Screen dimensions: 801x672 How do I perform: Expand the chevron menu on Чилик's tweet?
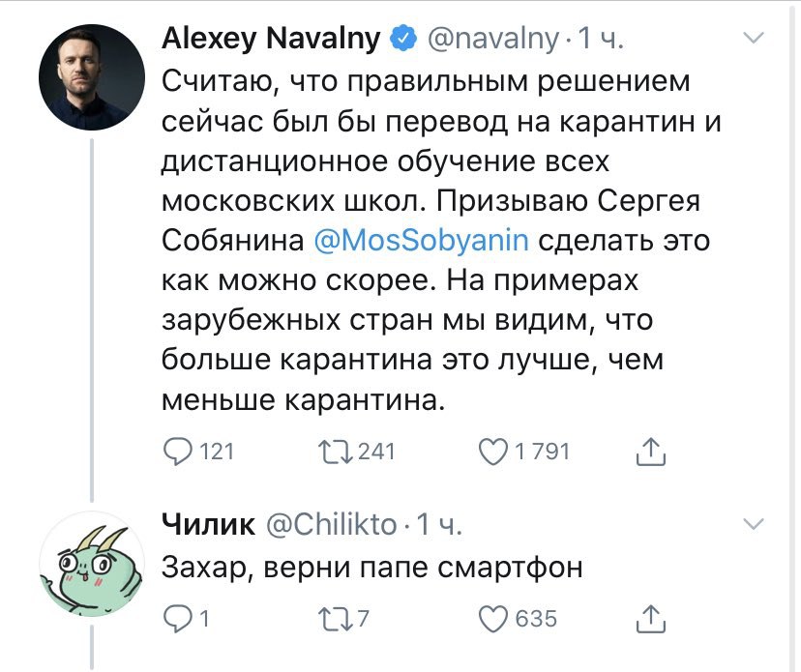pyautogui.click(x=752, y=524)
